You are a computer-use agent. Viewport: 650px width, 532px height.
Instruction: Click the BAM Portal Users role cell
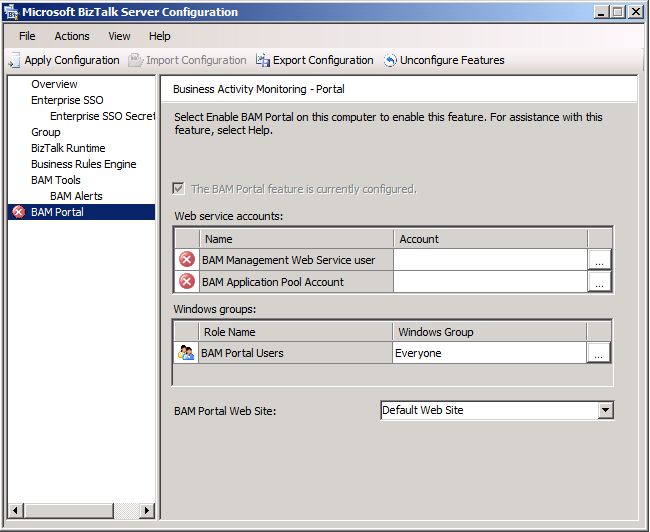click(x=295, y=353)
